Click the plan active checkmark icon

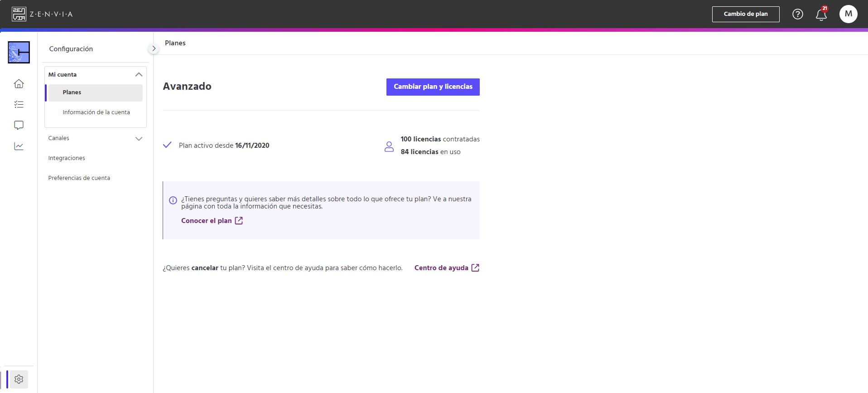tap(167, 145)
